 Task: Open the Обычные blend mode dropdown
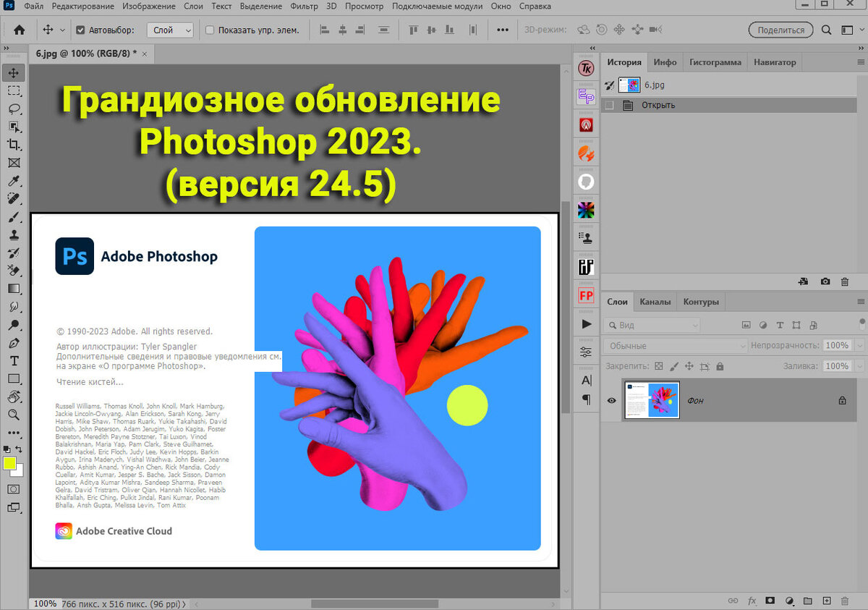coord(676,346)
